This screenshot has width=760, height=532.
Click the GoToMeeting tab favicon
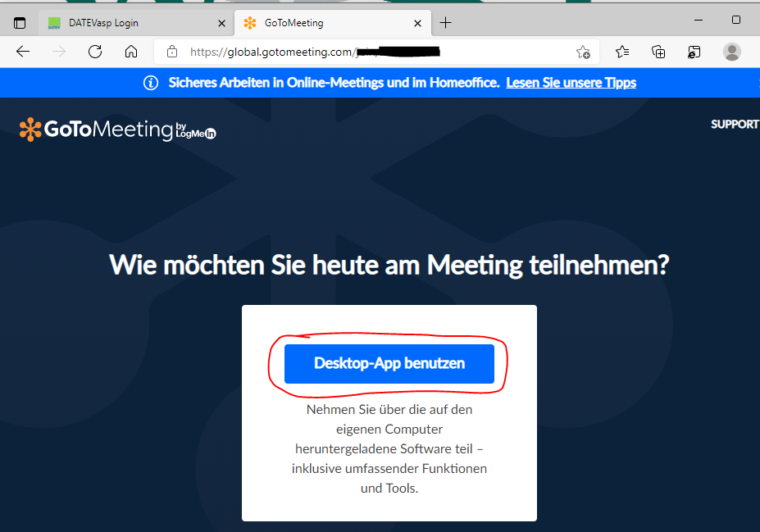coord(249,23)
